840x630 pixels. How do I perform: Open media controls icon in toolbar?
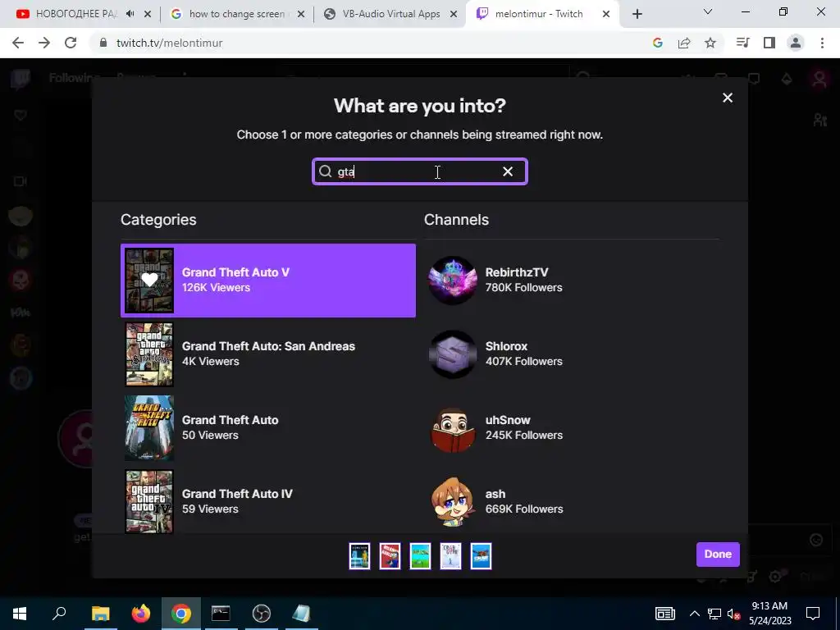743,43
